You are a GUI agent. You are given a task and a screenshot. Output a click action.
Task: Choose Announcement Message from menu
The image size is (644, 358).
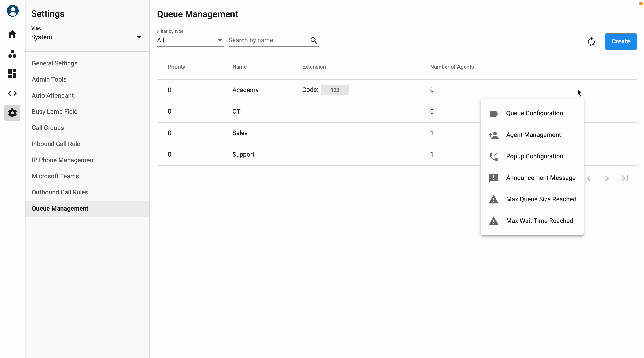point(532,178)
